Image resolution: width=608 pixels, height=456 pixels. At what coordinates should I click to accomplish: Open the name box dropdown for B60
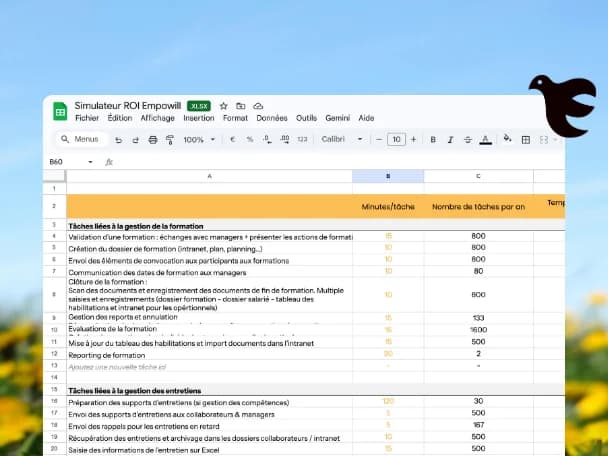[x=90, y=162]
